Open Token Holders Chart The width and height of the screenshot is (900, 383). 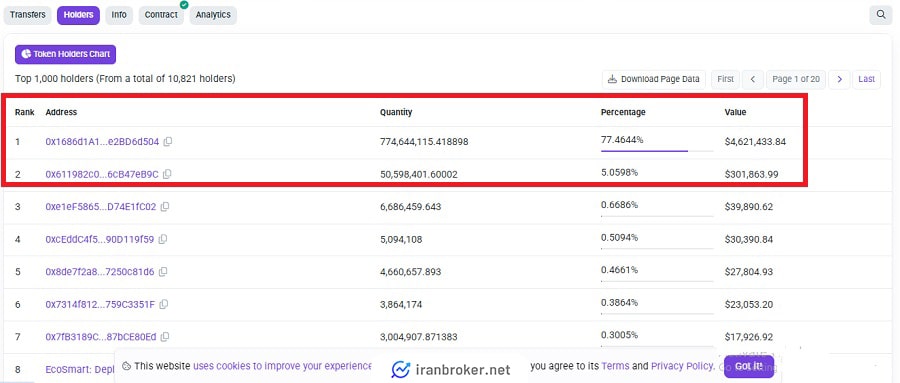tap(65, 55)
